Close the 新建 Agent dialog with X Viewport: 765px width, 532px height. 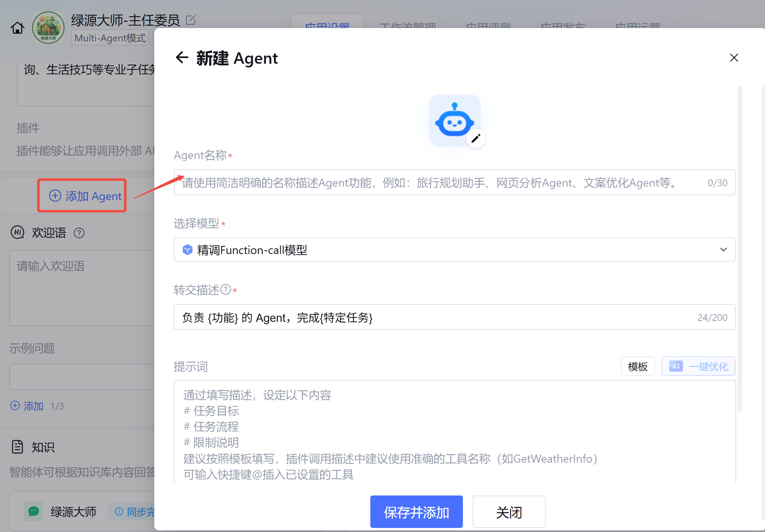tap(734, 58)
